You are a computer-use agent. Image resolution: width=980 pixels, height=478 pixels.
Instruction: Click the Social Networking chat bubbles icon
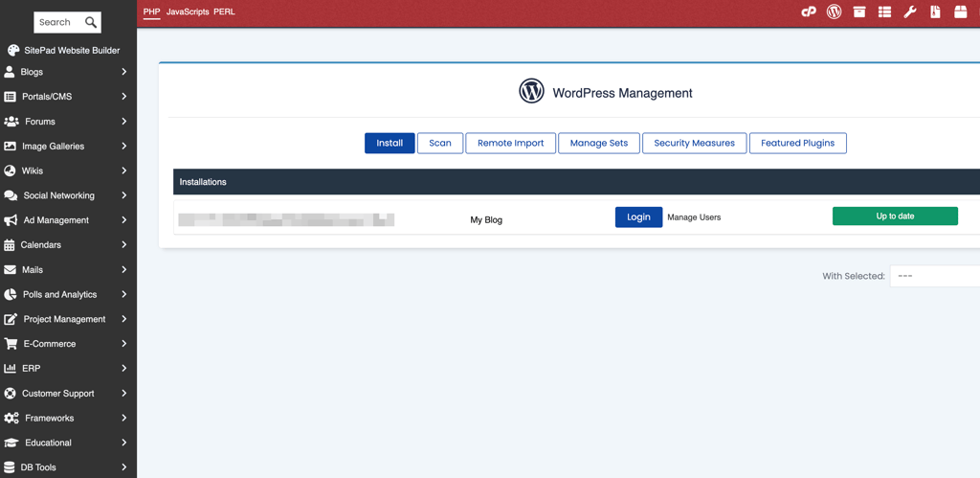click(x=11, y=195)
